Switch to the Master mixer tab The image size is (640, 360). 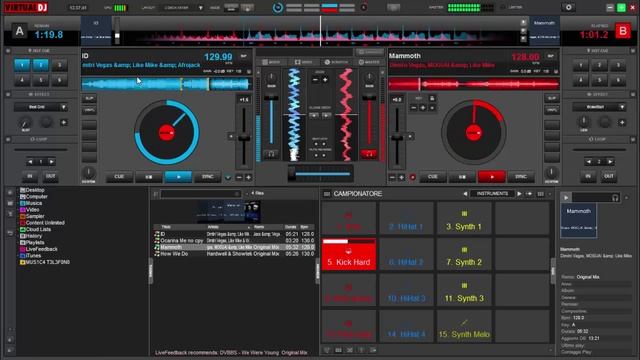coord(369,62)
